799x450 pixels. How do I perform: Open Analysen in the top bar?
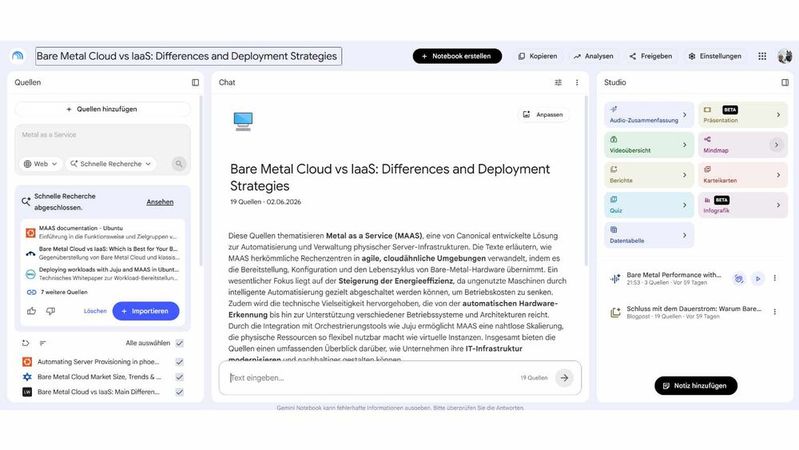[x=593, y=56]
